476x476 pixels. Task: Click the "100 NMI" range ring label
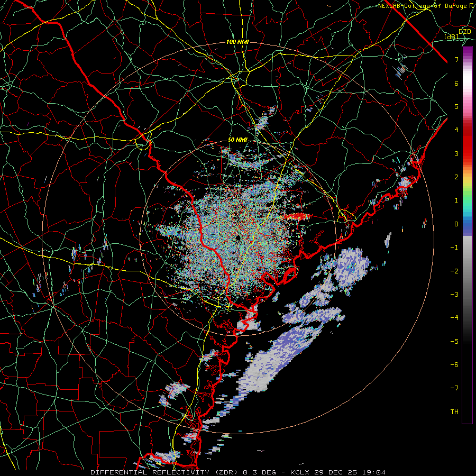tap(237, 42)
